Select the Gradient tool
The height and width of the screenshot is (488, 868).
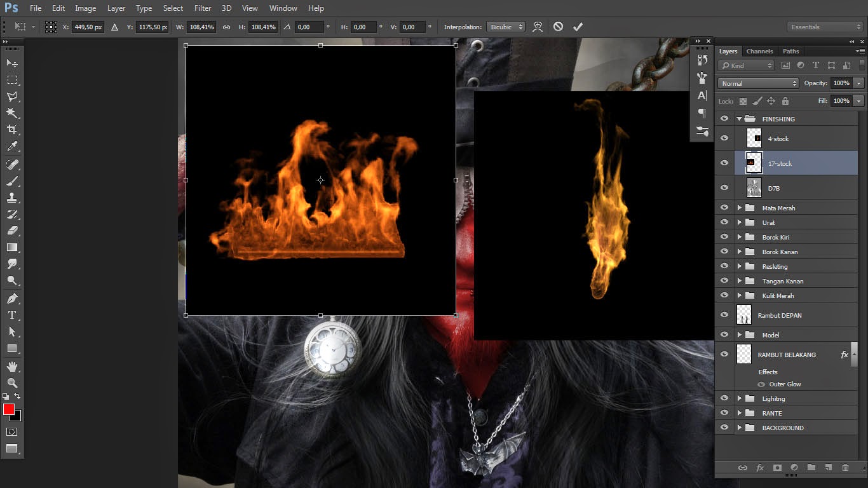[12, 247]
